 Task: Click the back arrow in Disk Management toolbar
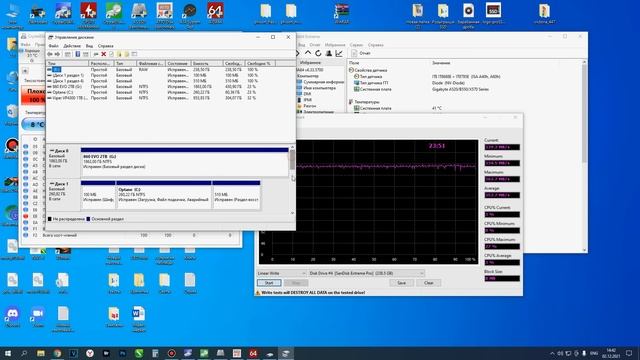click(50, 54)
